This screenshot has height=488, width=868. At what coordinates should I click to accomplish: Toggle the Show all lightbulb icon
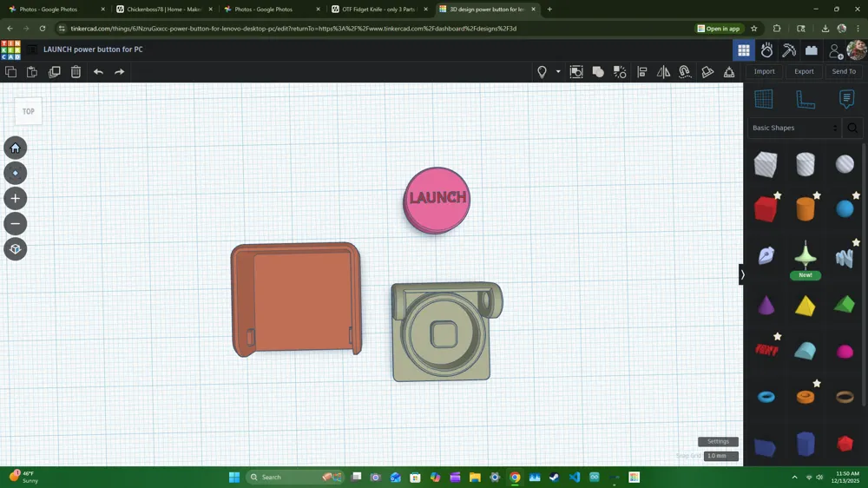pos(542,71)
